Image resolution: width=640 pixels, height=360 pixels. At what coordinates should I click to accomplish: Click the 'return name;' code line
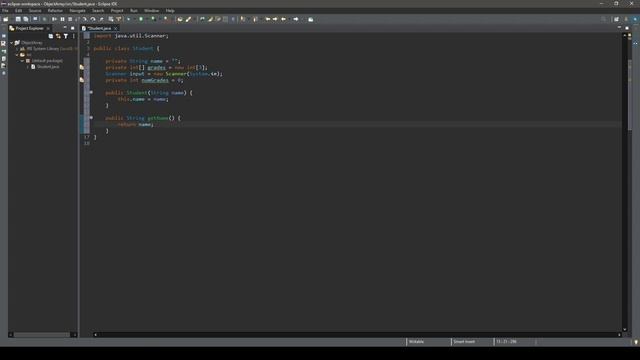tap(136, 124)
